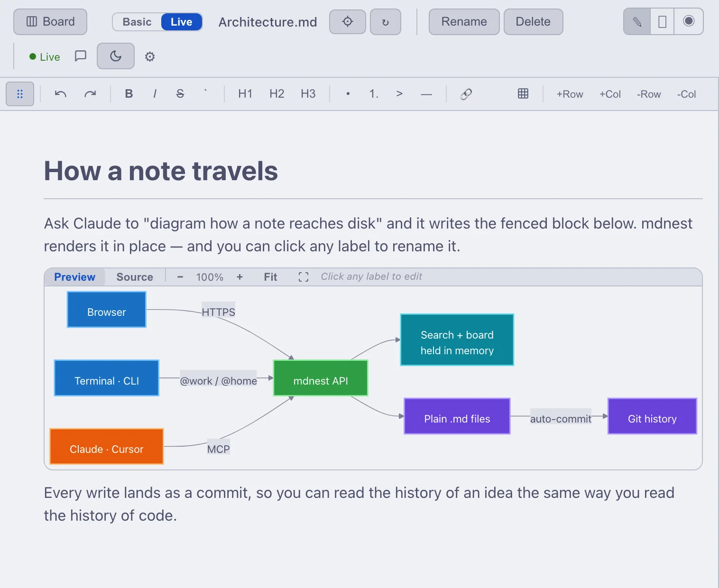
Task: Click the auto-commit edge label
Action: click(x=561, y=417)
